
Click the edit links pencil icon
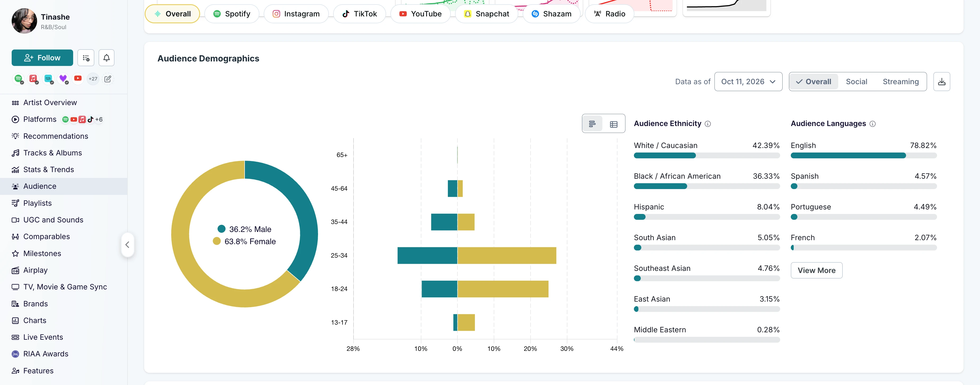click(x=108, y=79)
